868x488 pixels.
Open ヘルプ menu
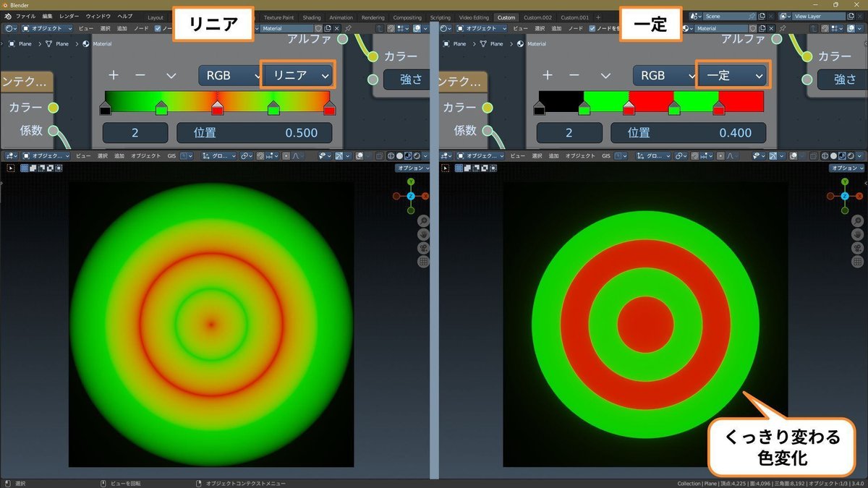(x=125, y=16)
